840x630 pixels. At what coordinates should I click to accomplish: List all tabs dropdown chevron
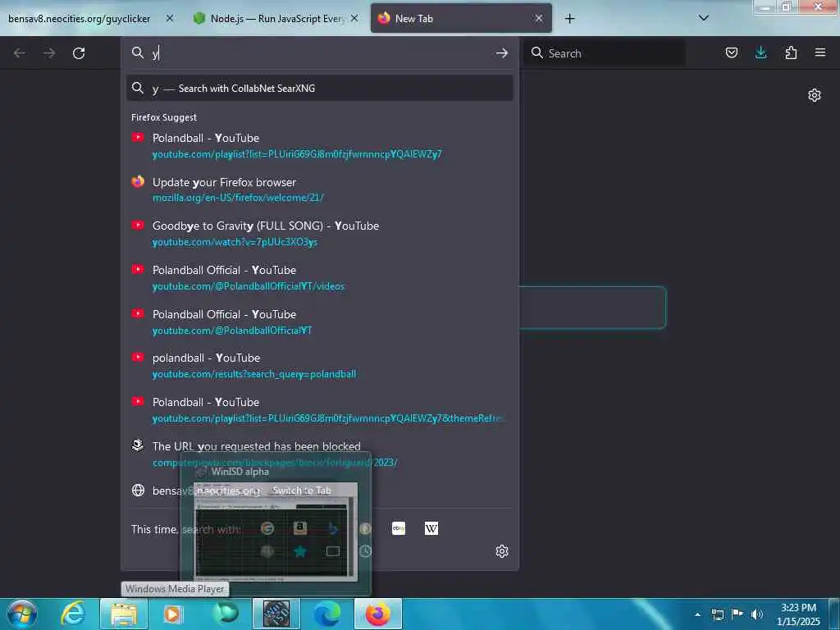click(x=704, y=18)
